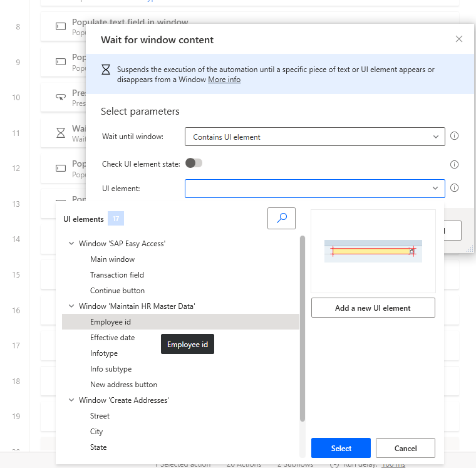
Task: Click the More info link
Action: [224, 80]
